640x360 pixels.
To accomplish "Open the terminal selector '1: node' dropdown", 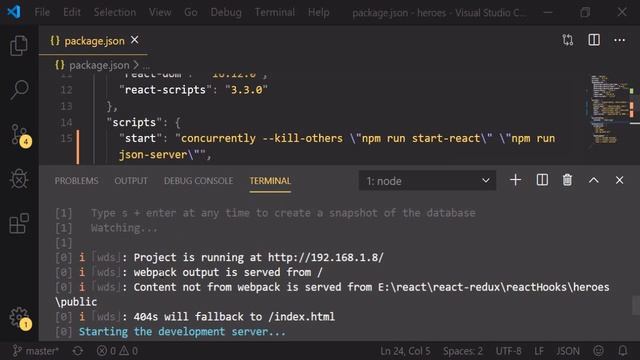I will [x=427, y=181].
